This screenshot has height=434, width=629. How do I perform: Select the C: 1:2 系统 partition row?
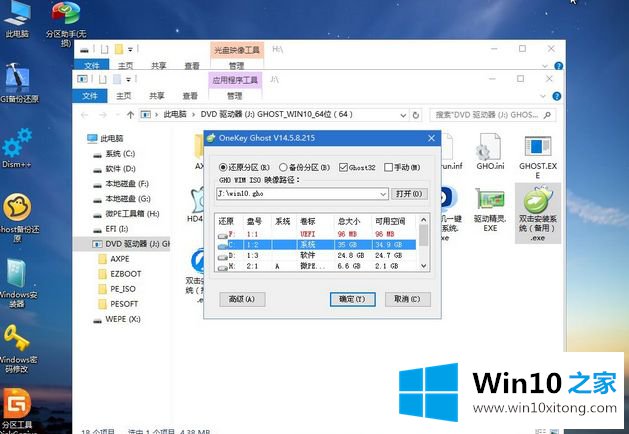[x=317, y=245]
